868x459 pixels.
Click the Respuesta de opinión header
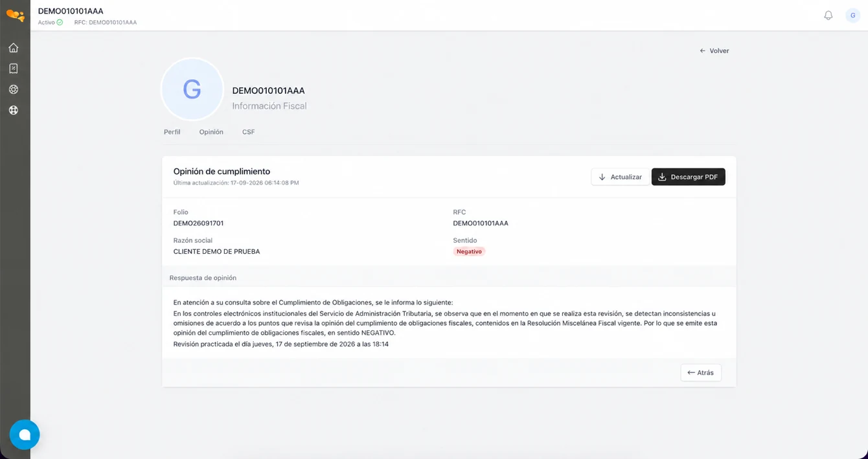(x=203, y=278)
